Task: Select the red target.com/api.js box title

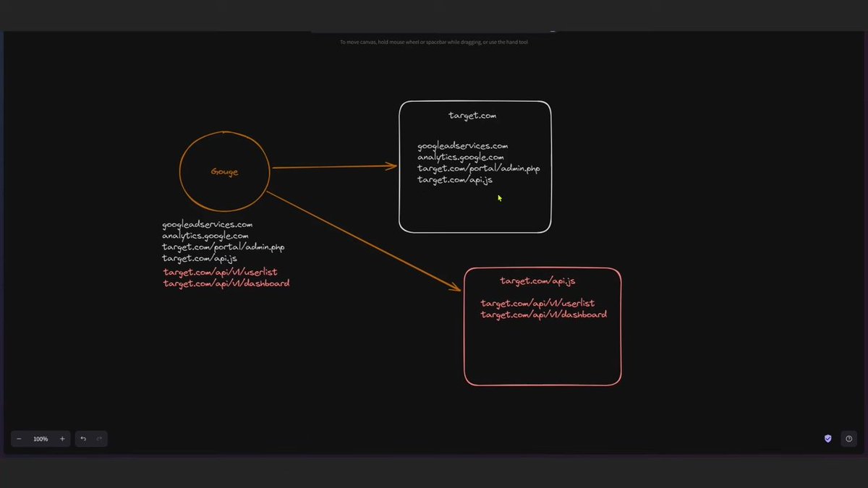Action: (537, 281)
